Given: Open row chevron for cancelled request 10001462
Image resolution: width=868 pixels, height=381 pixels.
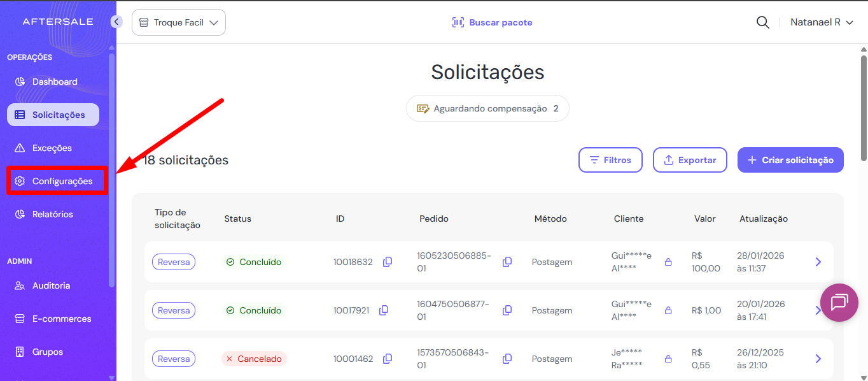Looking at the screenshot, I should tap(818, 359).
